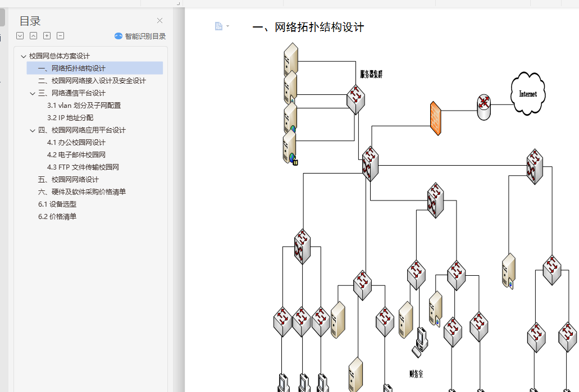
Task: Close the 目录 panel
Action: [159, 21]
